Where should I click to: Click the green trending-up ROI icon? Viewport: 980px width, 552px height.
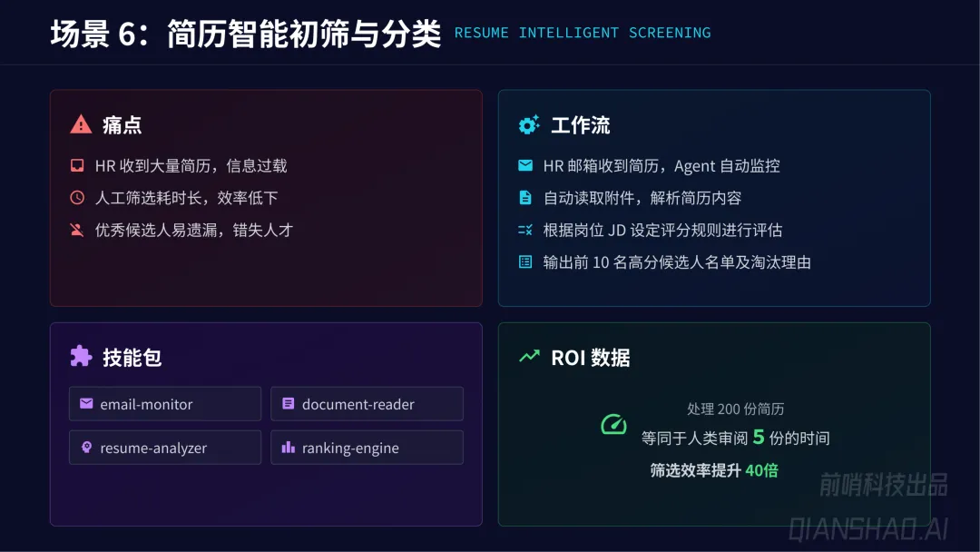528,357
